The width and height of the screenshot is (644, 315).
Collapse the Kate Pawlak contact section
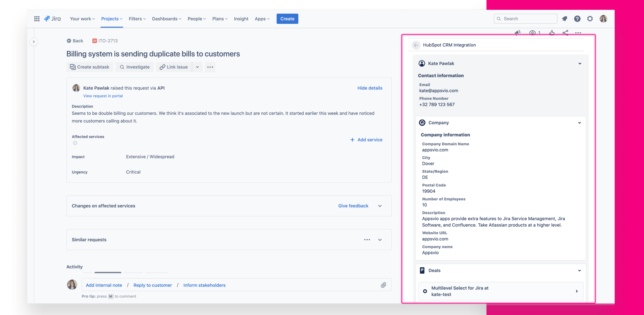pos(580,63)
